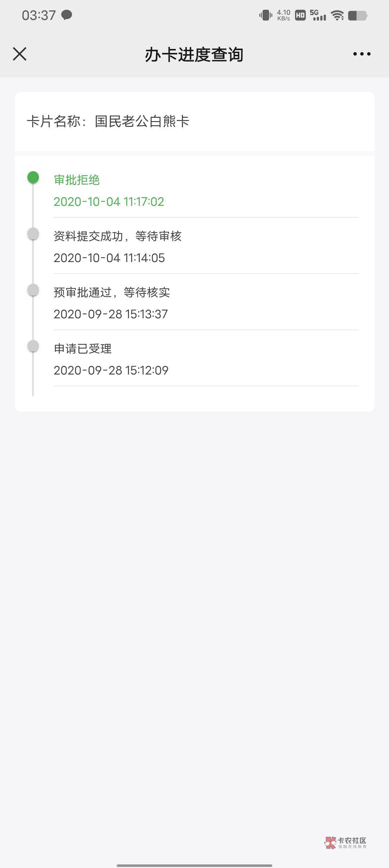Viewport: 389px width, 868px height.
Task: Tap the battery indicator icon
Action: tap(357, 15)
